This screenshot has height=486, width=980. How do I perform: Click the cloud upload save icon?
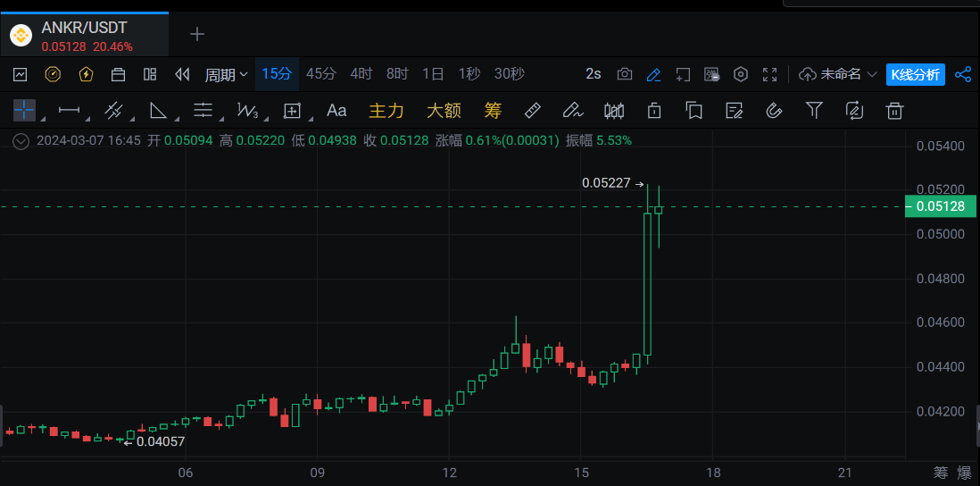coord(808,74)
